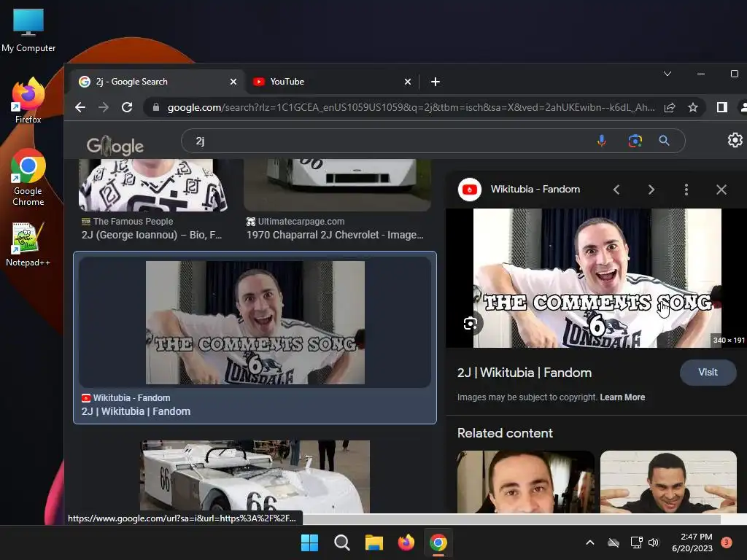747x560 pixels.
Task: Open network status tray icon
Action: [x=636, y=542]
